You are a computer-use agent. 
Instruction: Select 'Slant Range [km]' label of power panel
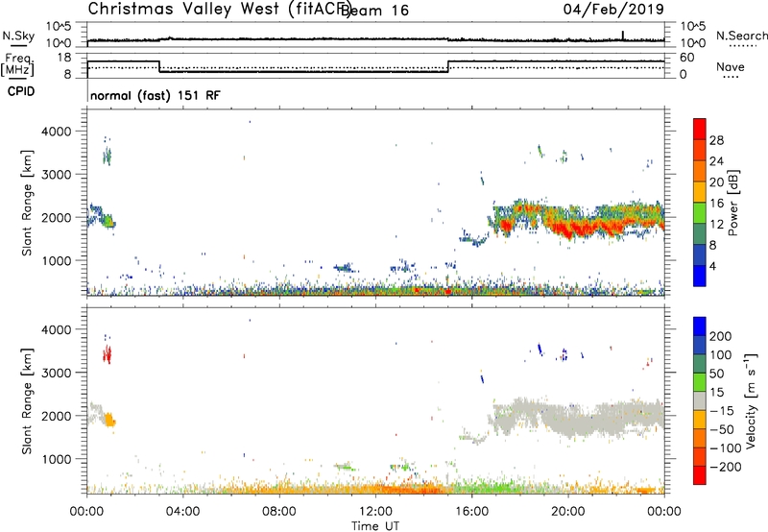point(27,203)
